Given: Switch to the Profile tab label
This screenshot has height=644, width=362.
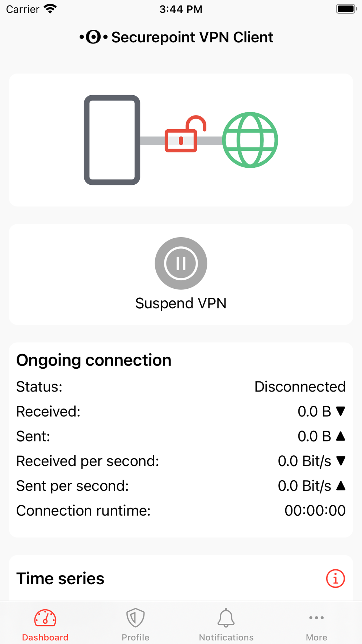Looking at the screenshot, I should [135, 637].
